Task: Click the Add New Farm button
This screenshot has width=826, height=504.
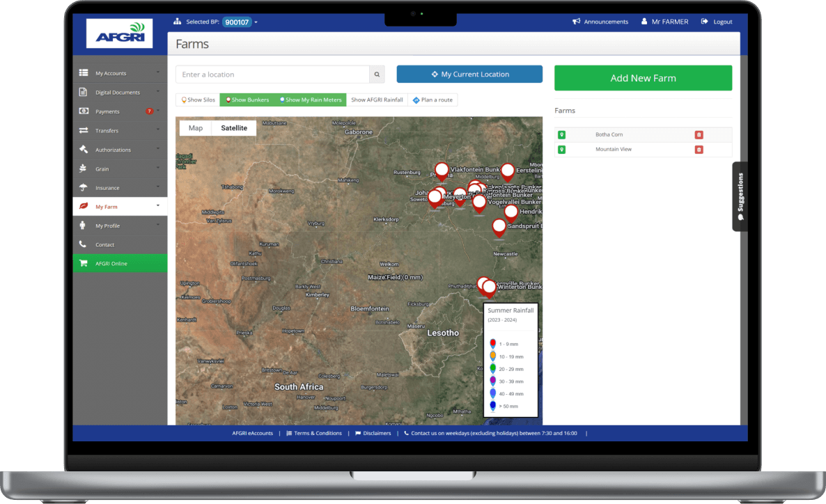Action: [x=644, y=78]
